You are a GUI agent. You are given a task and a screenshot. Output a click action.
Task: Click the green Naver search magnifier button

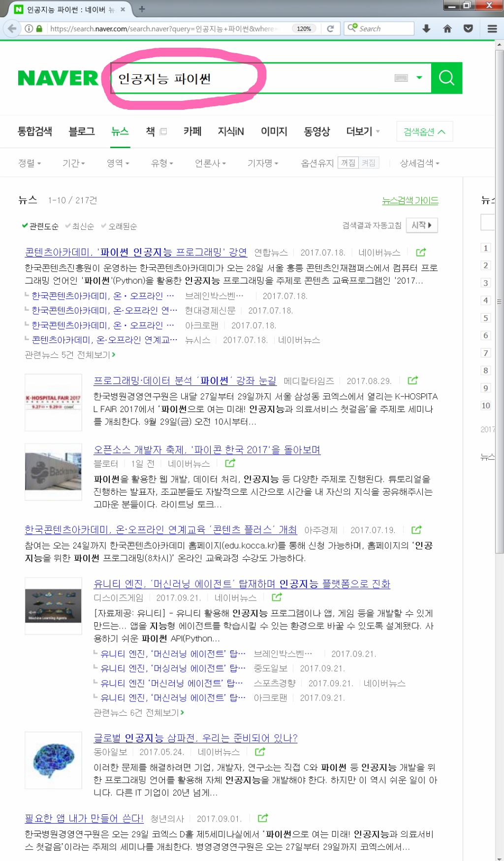[446, 78]
